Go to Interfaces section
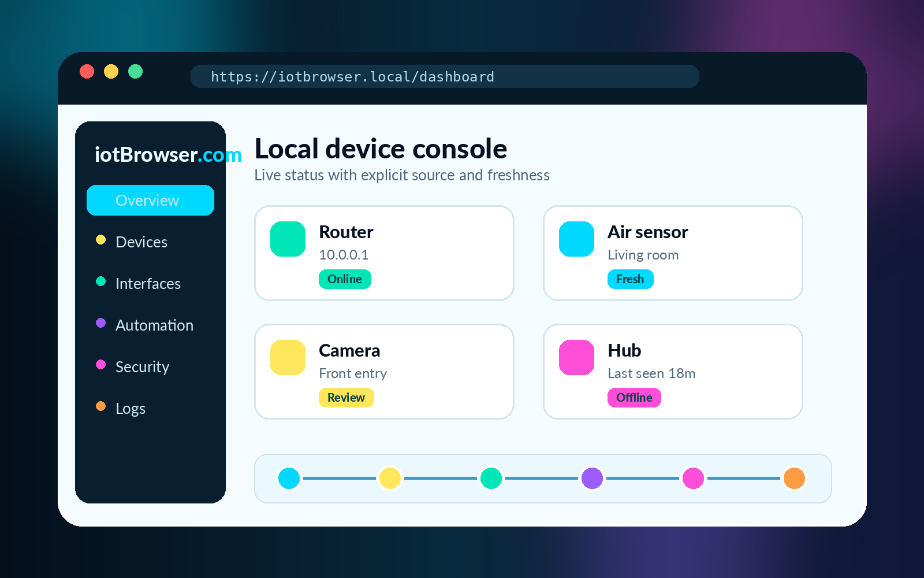The height and width of the screenshot is (578, 924). coord(148,284)
